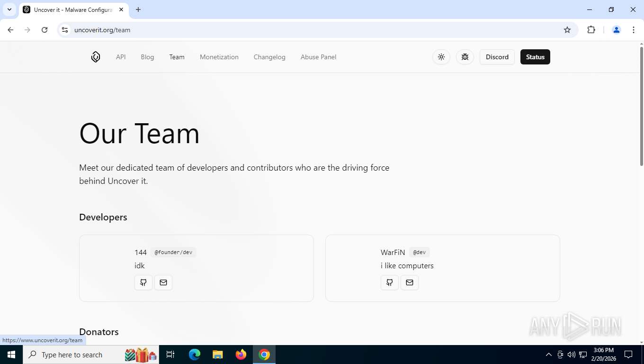This screenshot has height=364, width=644.
Task: Open the Blog nav item
Action: point(147,57)
